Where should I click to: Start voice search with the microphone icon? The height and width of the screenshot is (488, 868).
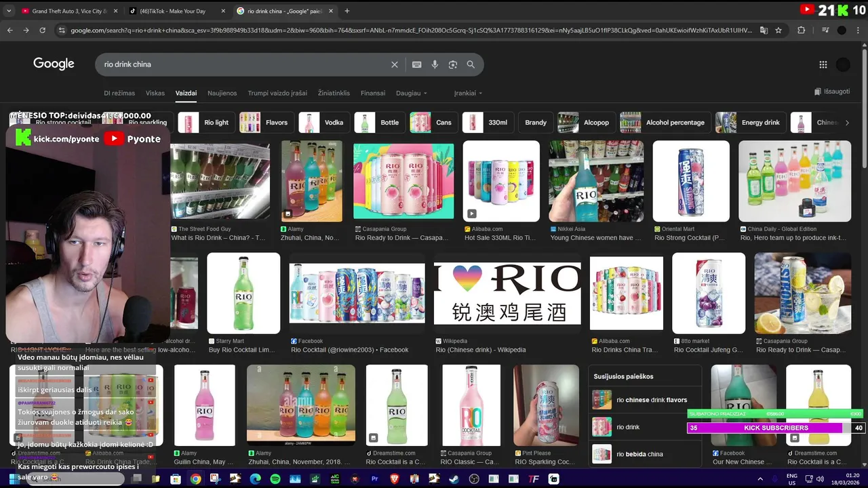(x=435, y=64)
